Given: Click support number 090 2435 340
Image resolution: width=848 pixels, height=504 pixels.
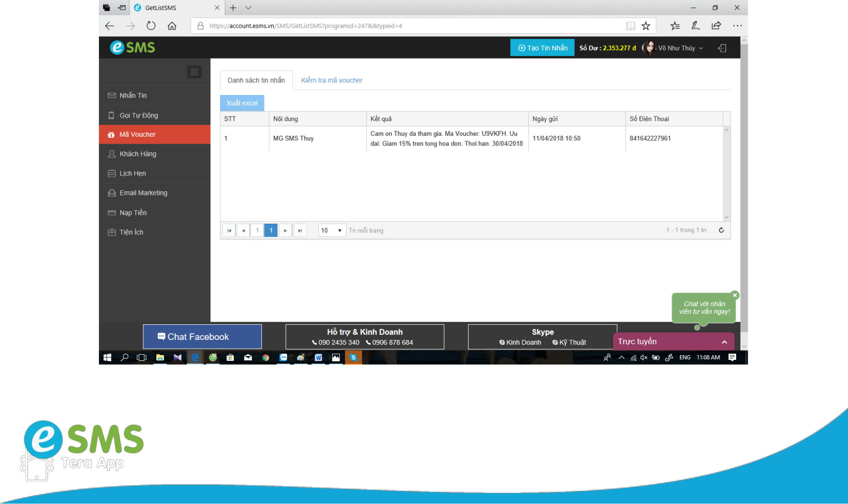Looking at the screenshot, I should pos(336,342).
